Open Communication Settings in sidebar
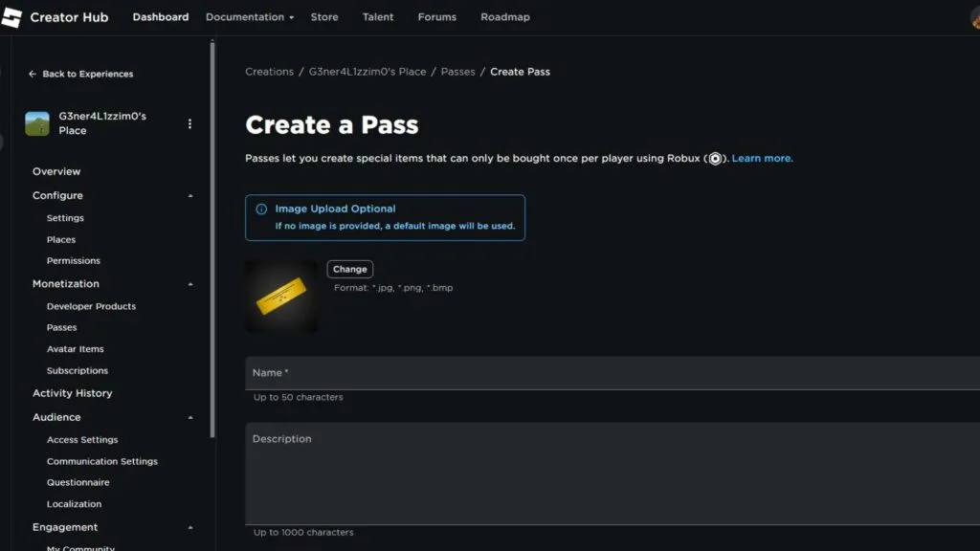Screen dimensions: 980x551 102,462
